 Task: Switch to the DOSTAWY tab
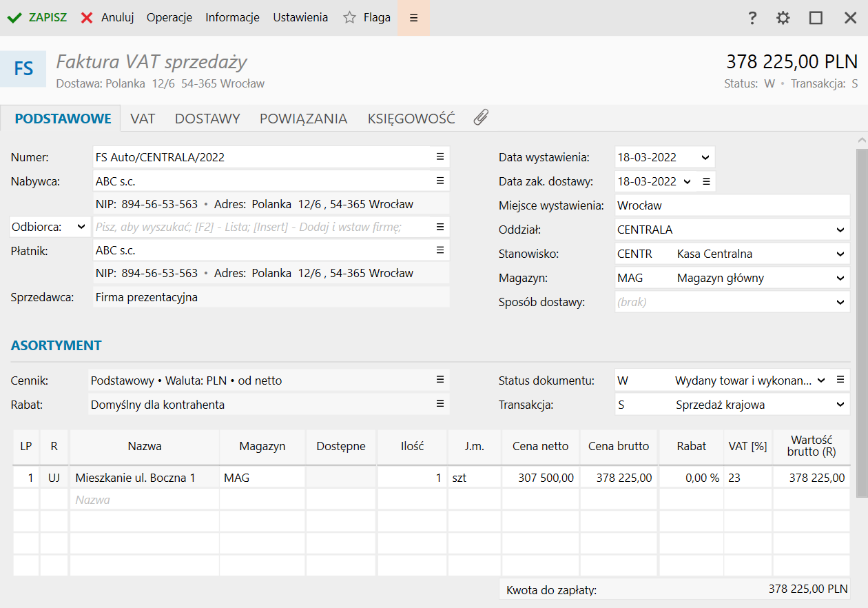(207, 119)
